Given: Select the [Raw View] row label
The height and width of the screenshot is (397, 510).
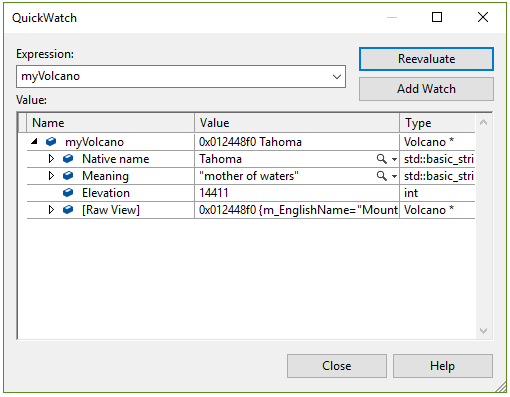Looking at the screenshot, I should click(x=111, y=210).
